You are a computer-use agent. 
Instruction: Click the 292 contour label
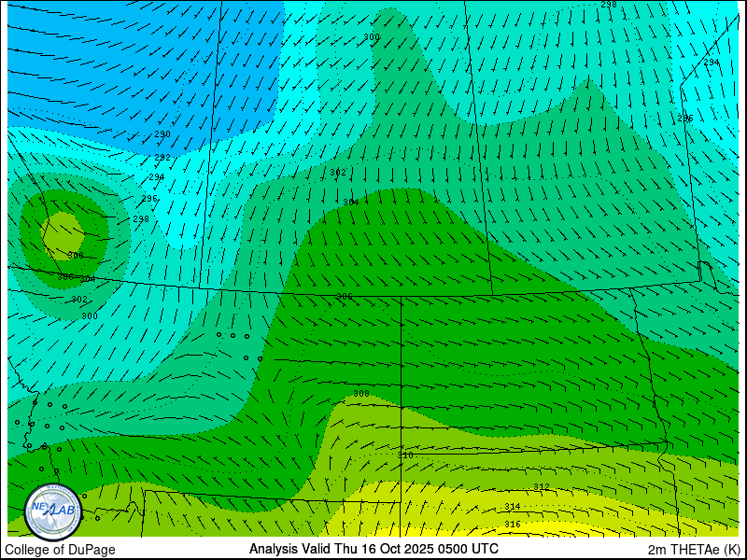pos(162,158)
